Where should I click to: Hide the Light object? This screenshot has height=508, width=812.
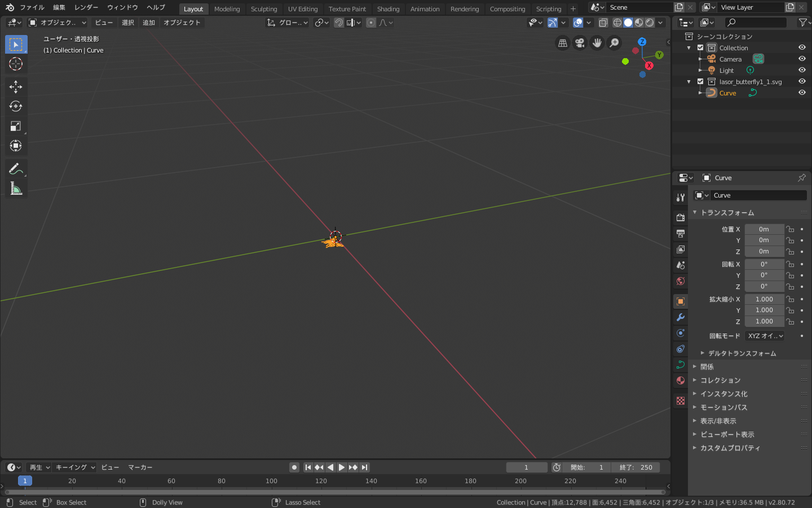pyautogui.click(x=802, y=70)
